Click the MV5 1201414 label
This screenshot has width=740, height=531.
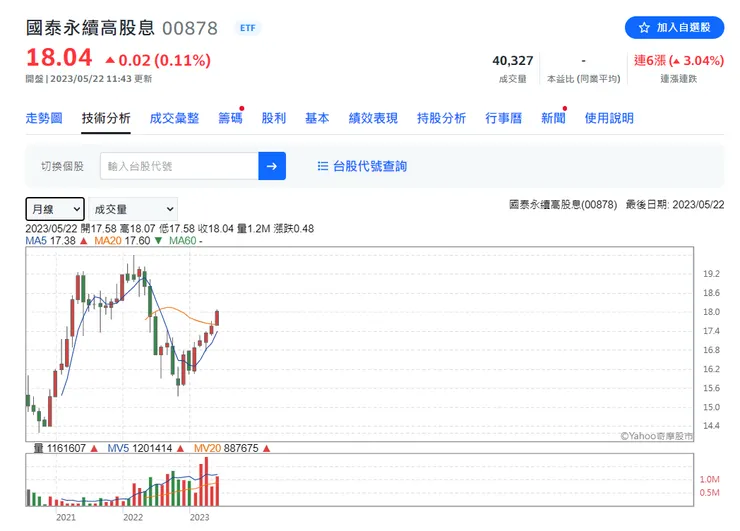(140, 448)
